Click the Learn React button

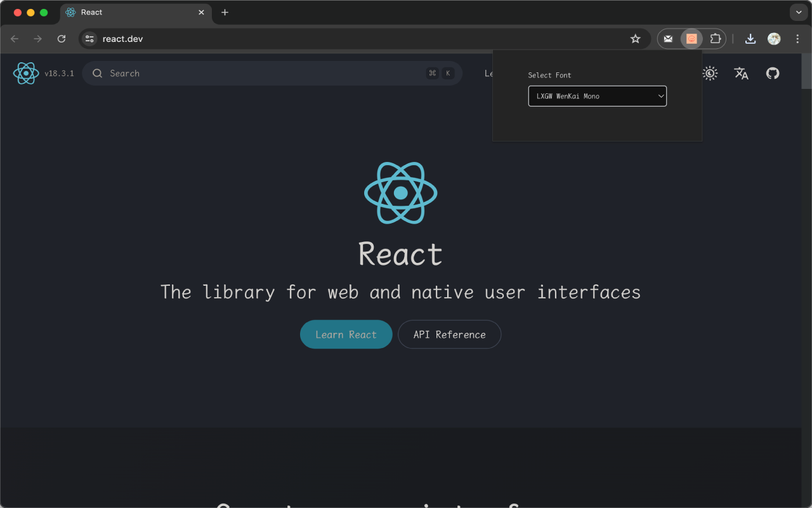(346, 335)
